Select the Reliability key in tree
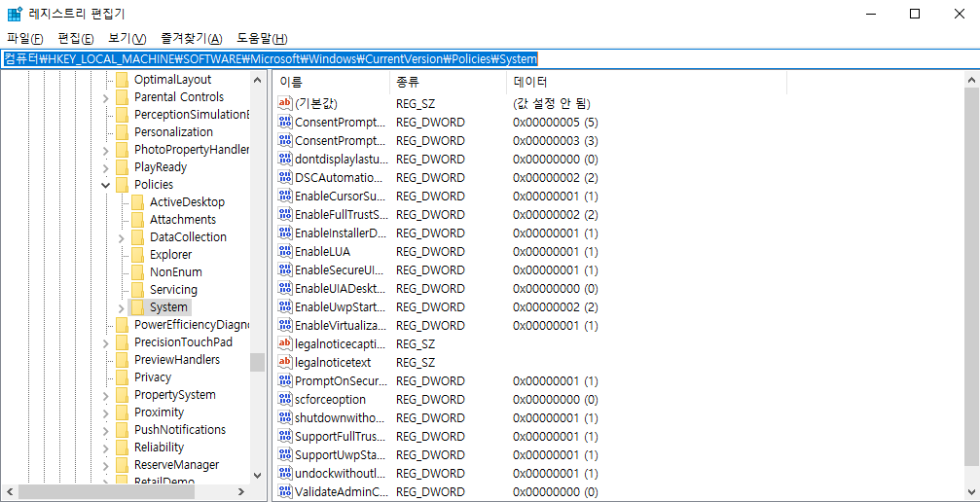 159,447
